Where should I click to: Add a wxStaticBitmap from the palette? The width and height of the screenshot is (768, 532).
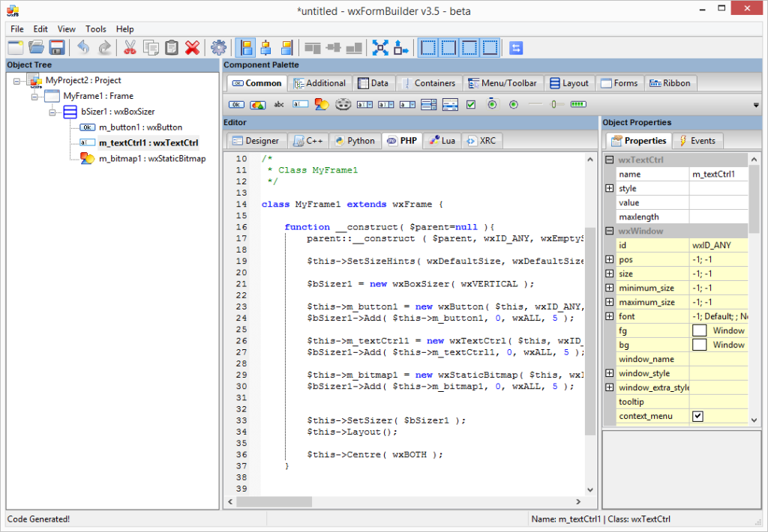(322, 105)
